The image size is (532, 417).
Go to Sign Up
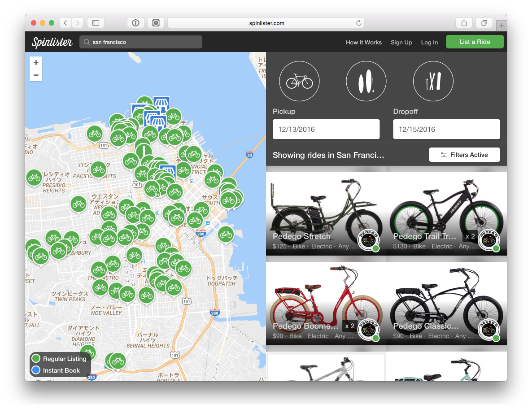click(401, 42)
